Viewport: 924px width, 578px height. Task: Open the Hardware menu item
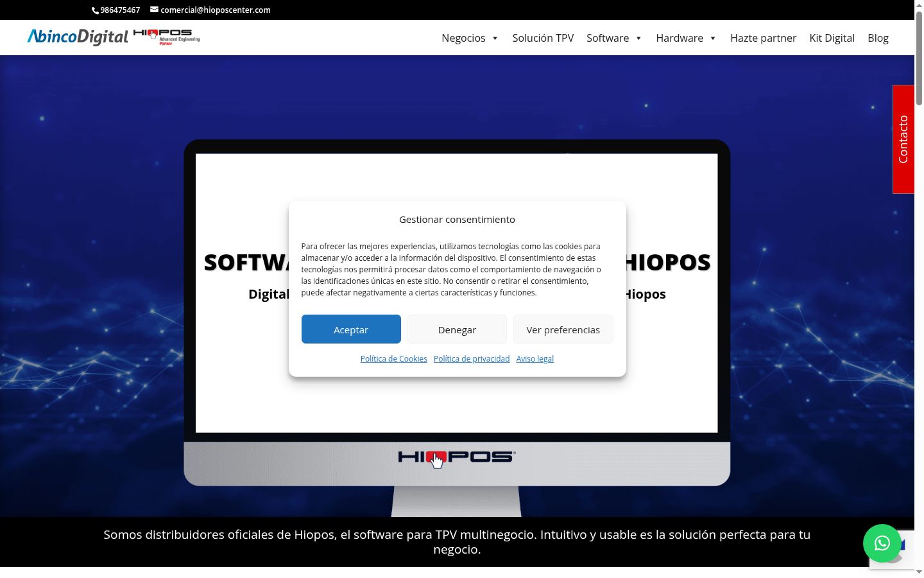(680, 38)
